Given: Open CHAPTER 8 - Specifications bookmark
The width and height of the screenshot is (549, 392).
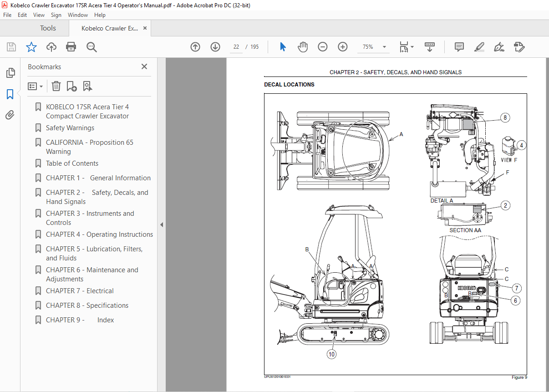Looking at the screenshot, I should [x=87, y=305].
